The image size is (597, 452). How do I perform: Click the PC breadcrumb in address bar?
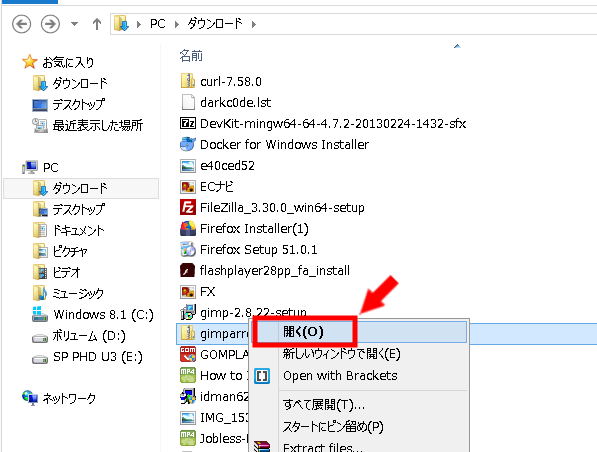coord(158,24)
